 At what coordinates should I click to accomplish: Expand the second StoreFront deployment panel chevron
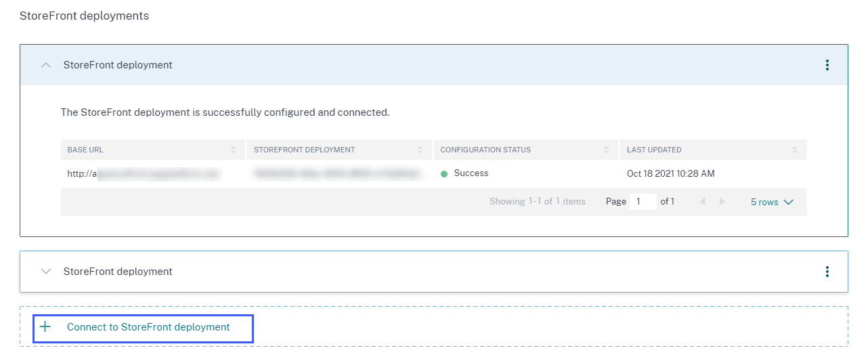pos(46,272)
